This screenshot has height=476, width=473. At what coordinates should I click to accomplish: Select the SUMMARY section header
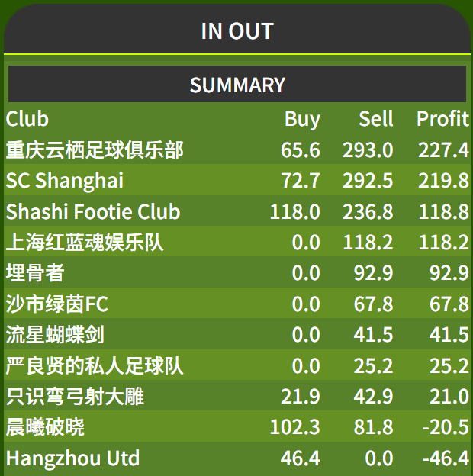click(237, 85)
